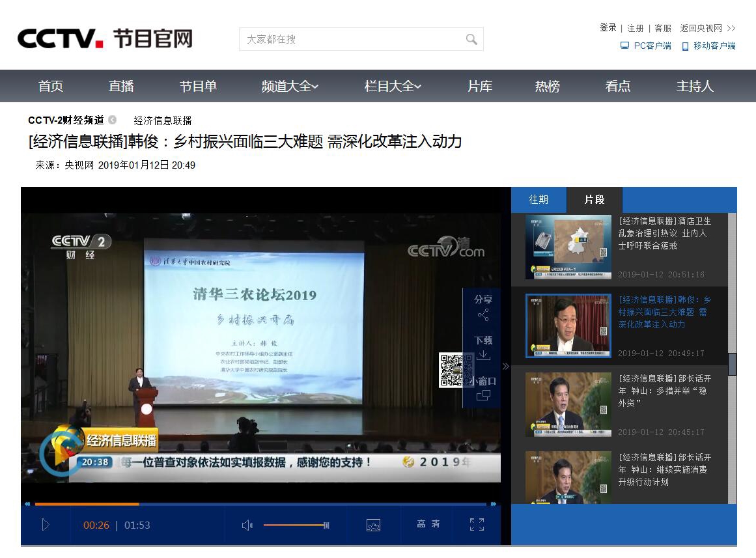Click the CCTV 节目官网 logo
Viewport: 756px width, 558px height.
coord(105,38)
